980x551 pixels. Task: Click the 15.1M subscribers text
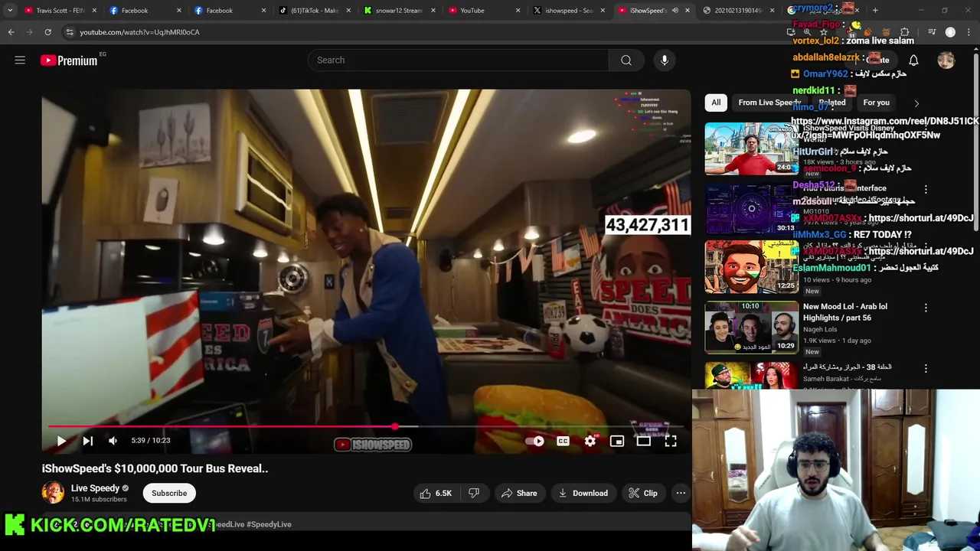click(99, 499)
